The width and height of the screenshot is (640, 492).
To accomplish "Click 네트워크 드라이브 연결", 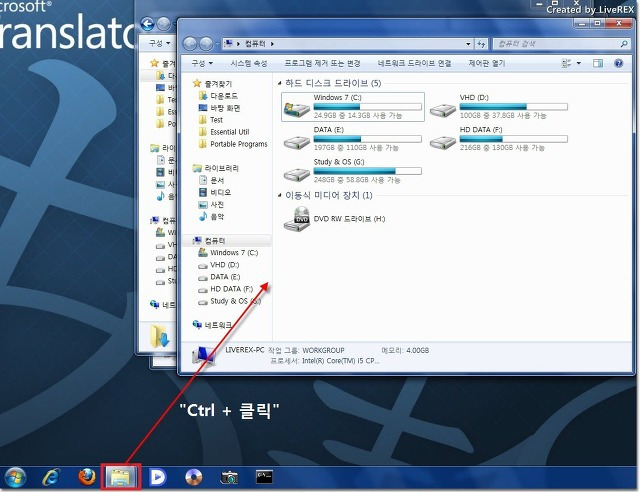I will coord(414,63).
